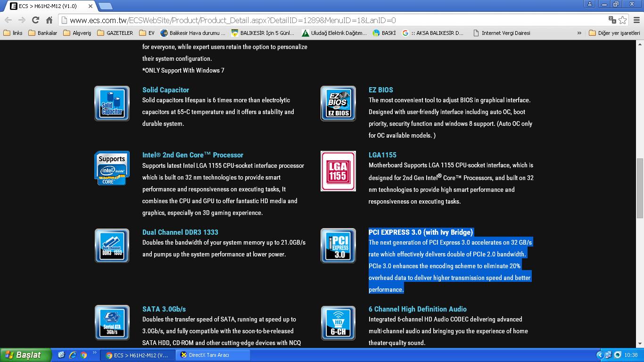Go back with the browser back arrow
The height and width of the screenshot is (362, 644).
pos(8,20)
